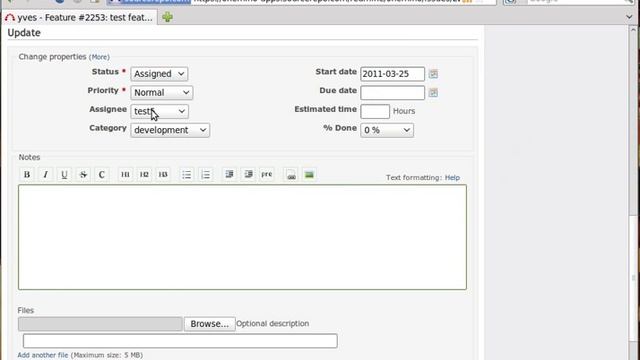Open the Due date calendar picker
This screenshot has width=640, height=360.
coord(433,93)
